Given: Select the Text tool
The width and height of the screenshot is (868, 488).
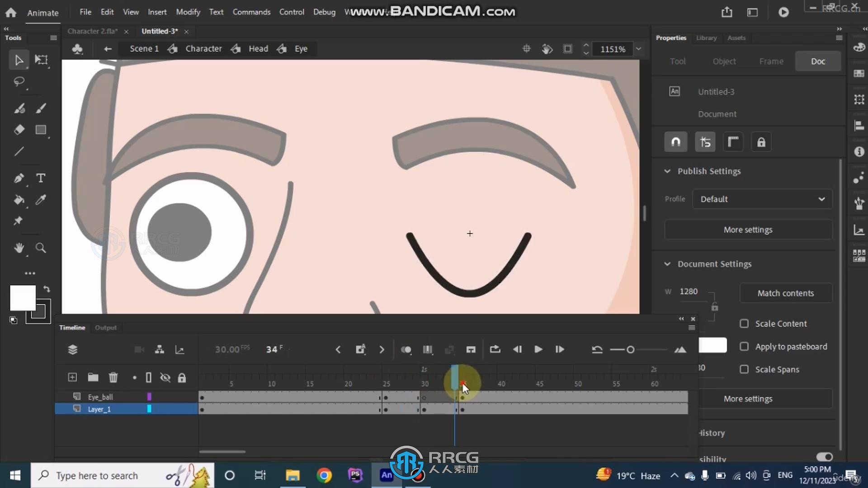Looking at the screenshot, I should pos(41,178).
